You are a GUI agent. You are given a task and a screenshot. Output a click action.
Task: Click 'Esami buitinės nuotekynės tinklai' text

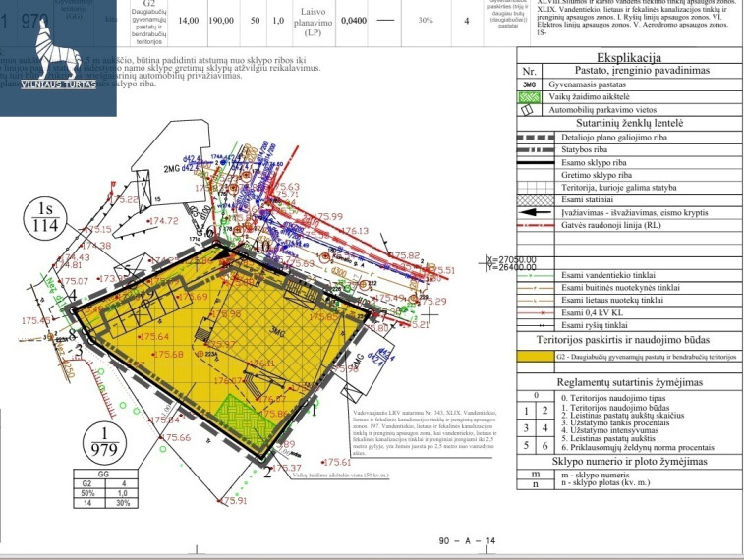click(x=620, y=288)
